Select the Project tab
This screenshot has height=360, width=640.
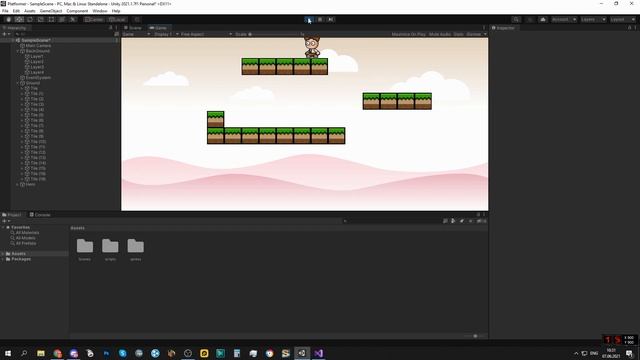(12, 215)
